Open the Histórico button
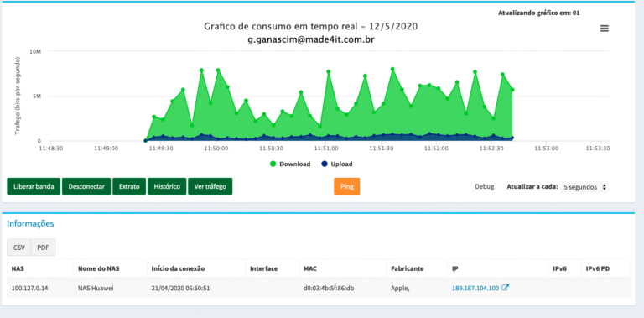The width and height of the screenshot is (644, 318). 167,186
